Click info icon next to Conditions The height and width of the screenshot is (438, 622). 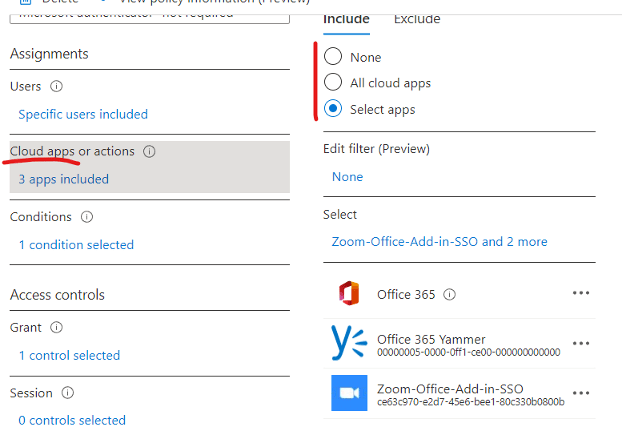click(x=87, y=217)
